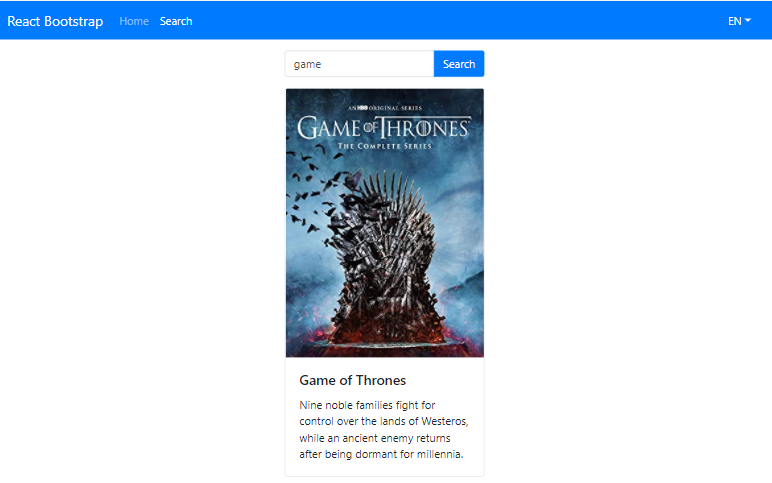Image resolution: width=772 pixels, height=483 pixels.
Task: Open the Search nav link
Action: 176,21
